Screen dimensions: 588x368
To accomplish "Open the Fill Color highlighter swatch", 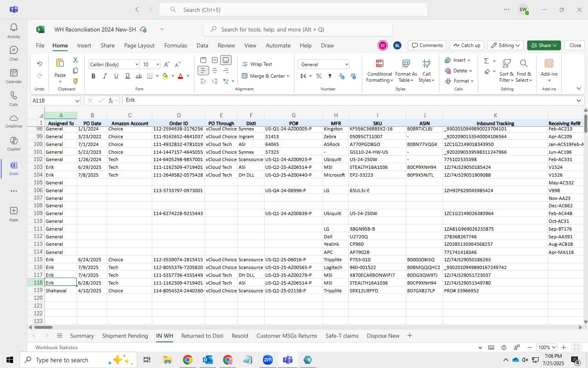I will (165, 76).
